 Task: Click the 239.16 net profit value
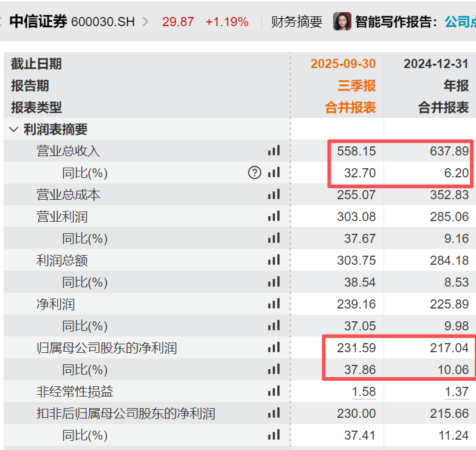point(356,304)
